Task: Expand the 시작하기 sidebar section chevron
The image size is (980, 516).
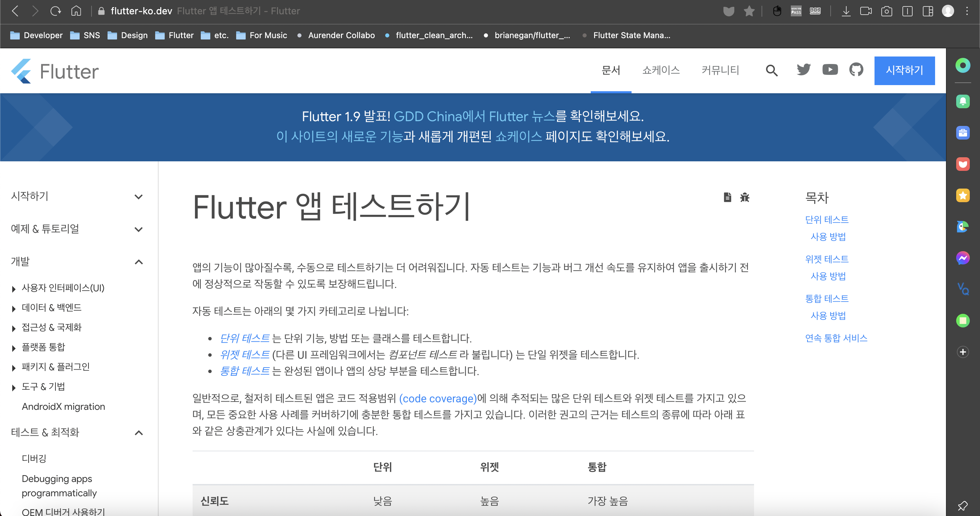Action: (138, 197)
